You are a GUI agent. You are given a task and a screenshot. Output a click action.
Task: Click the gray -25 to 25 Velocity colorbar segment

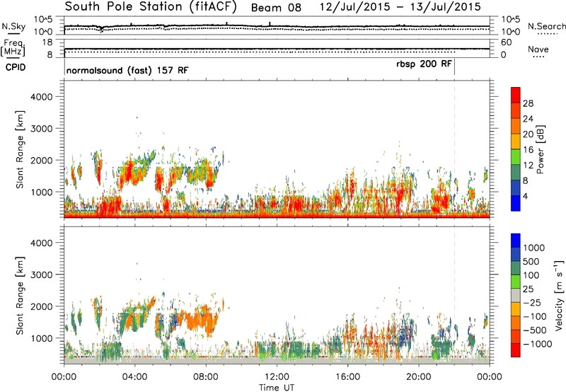pos(516,296)
